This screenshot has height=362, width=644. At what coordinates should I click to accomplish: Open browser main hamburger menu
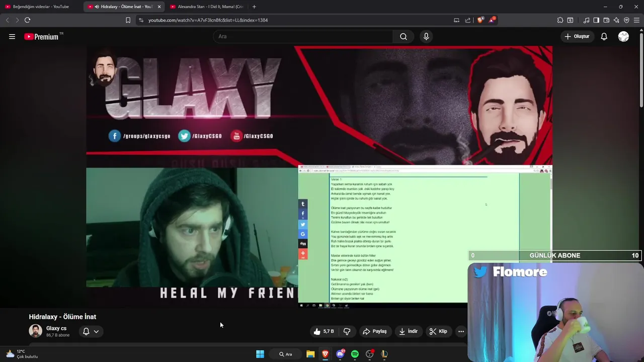pos(637,20)
